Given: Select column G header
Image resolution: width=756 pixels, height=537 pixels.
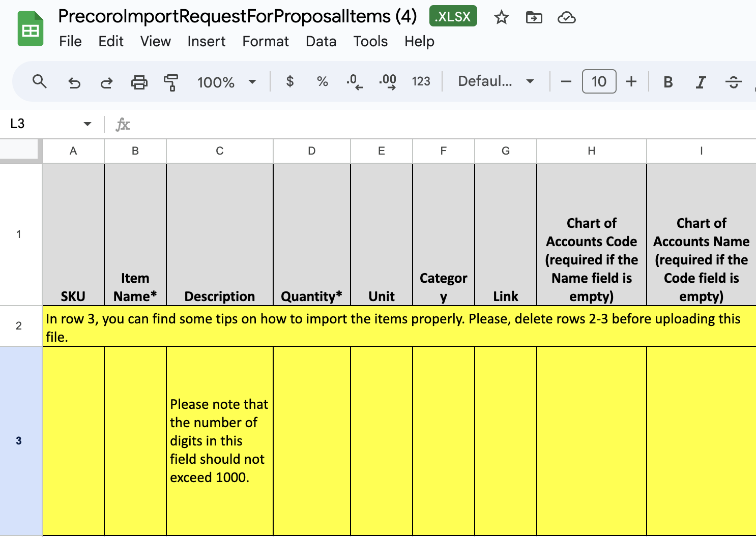Looking at the screenshot, I should point(506,151).
